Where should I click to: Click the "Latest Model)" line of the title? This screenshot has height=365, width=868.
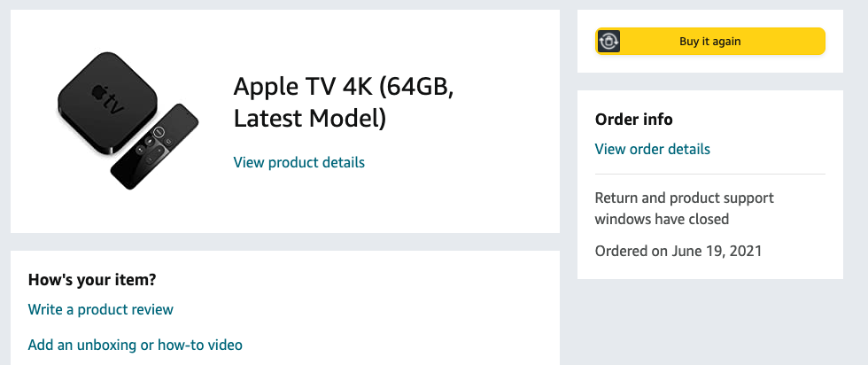(x=309, y=118)
